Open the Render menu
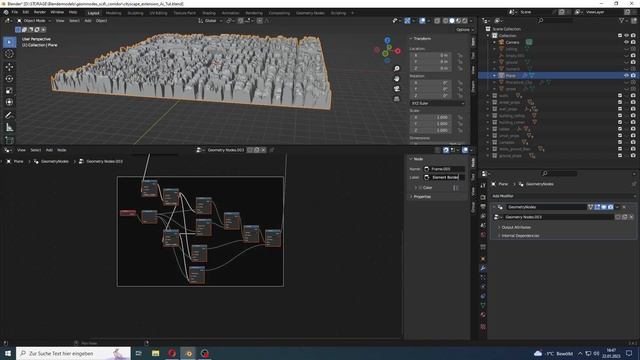The width and height of the screenshot is (640, 360). point(40,12)
